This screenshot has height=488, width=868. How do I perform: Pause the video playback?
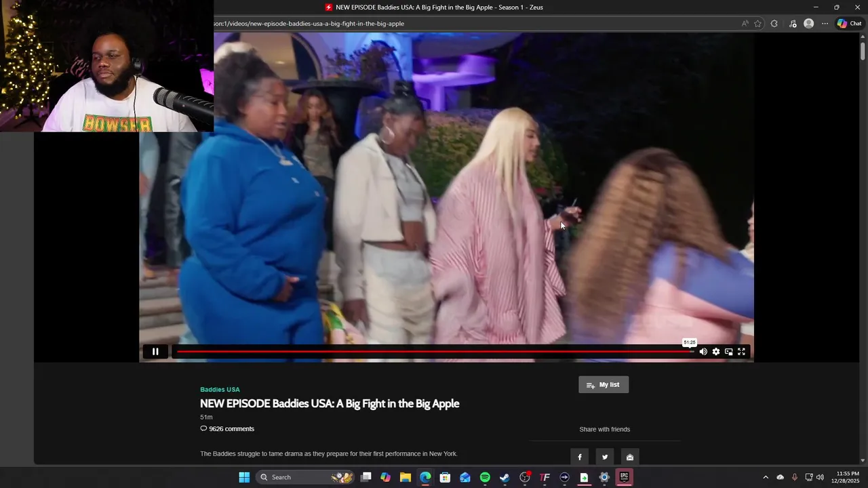coord(155,352)
